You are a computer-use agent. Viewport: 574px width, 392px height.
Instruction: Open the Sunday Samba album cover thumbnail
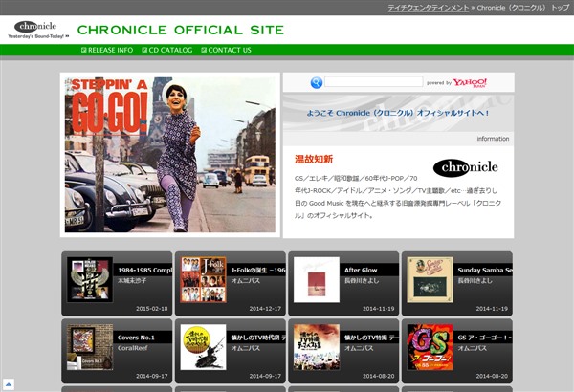pos(430,279)
